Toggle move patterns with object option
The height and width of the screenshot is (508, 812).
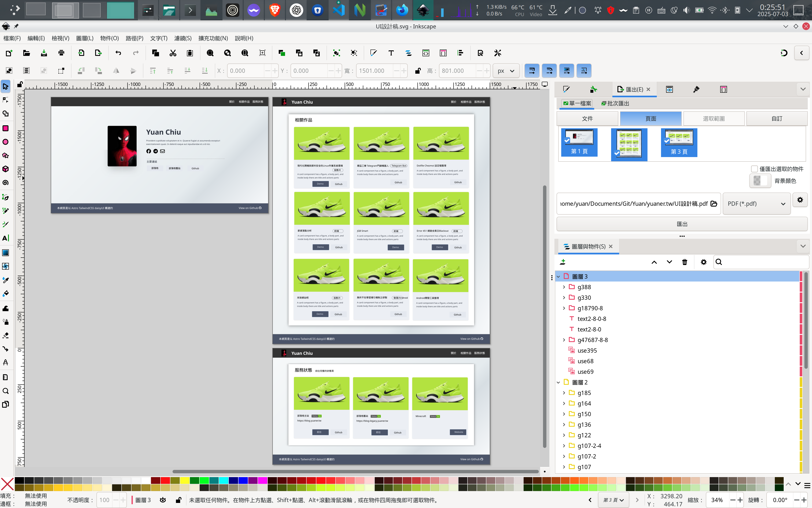[x=584, y=71]
